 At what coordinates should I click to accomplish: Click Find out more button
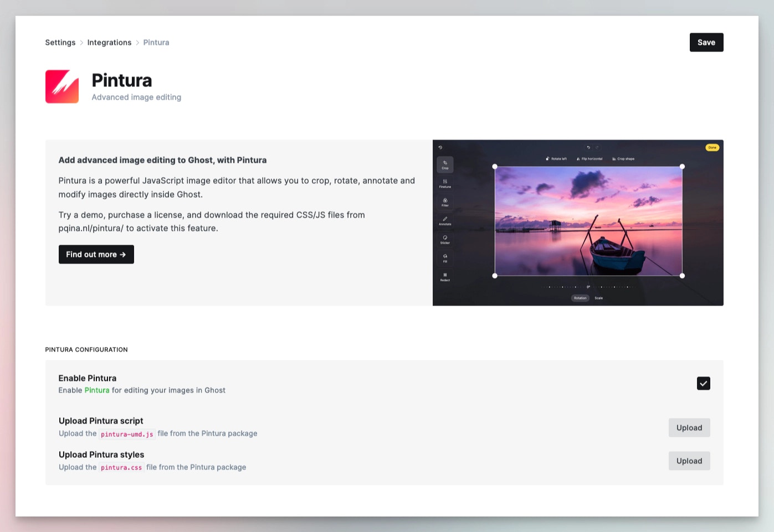coord(96,255)
